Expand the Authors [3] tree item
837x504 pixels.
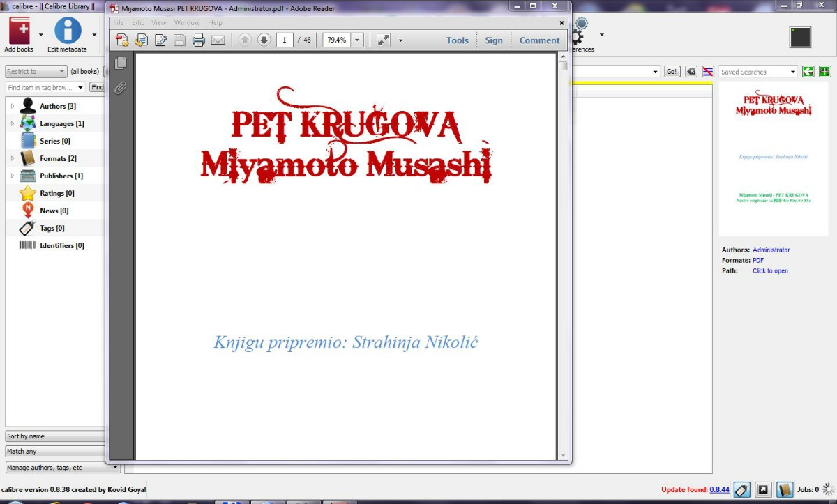(x=12, y=106)
